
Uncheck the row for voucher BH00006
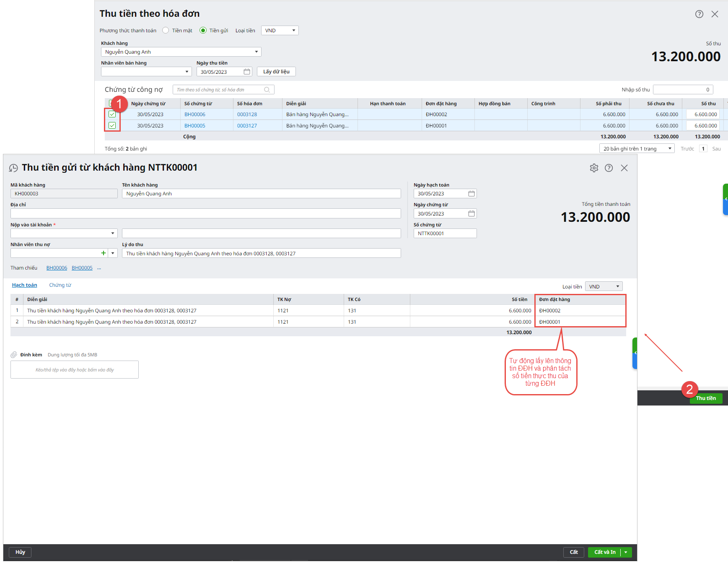[112, 114]
